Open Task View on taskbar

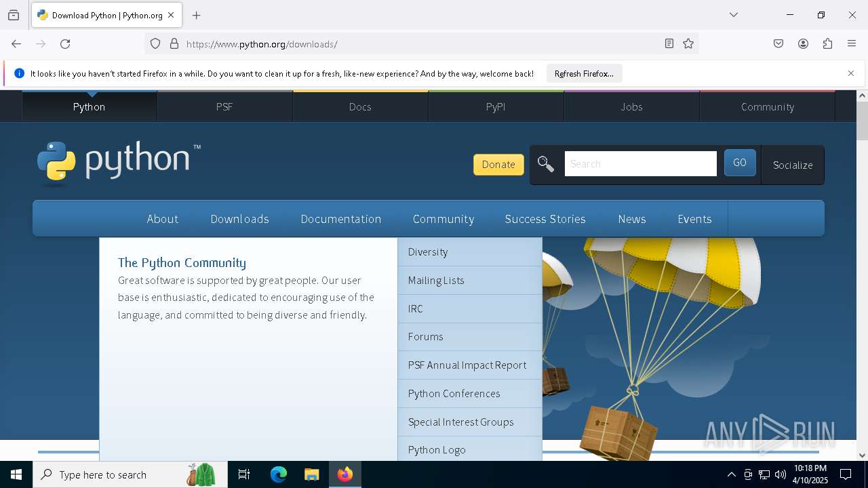pyautogui.click(x=244, y=474)
